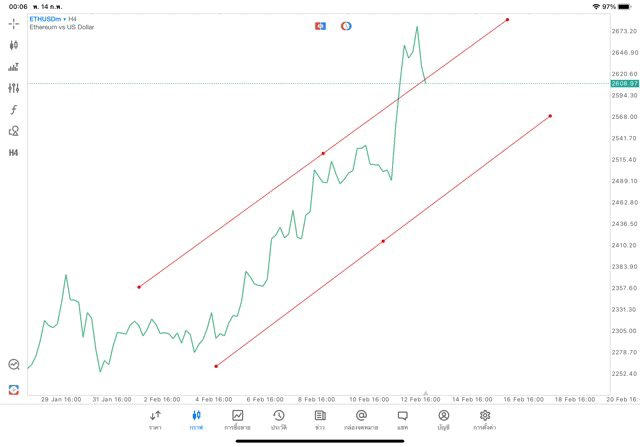This screenshot has width=640, height=447.
Task: Select the crosshair cursor tool
Action: pyautogui.click(x=14, y=23)
